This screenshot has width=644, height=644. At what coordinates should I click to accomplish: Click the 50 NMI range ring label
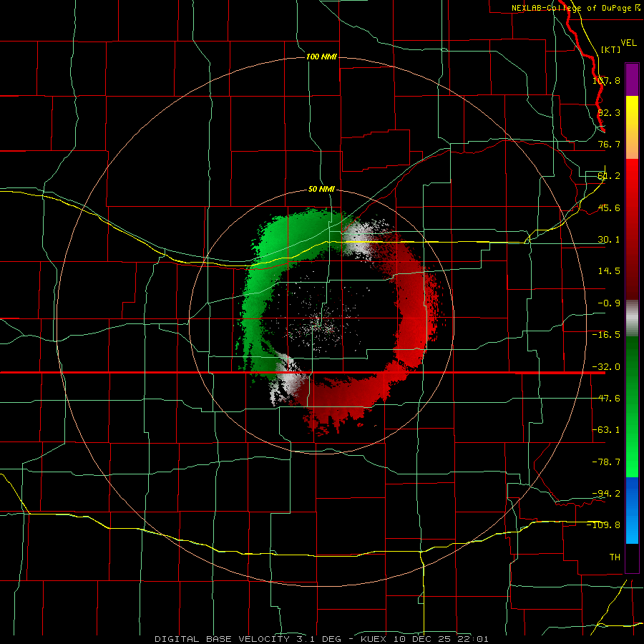[321, 190]
